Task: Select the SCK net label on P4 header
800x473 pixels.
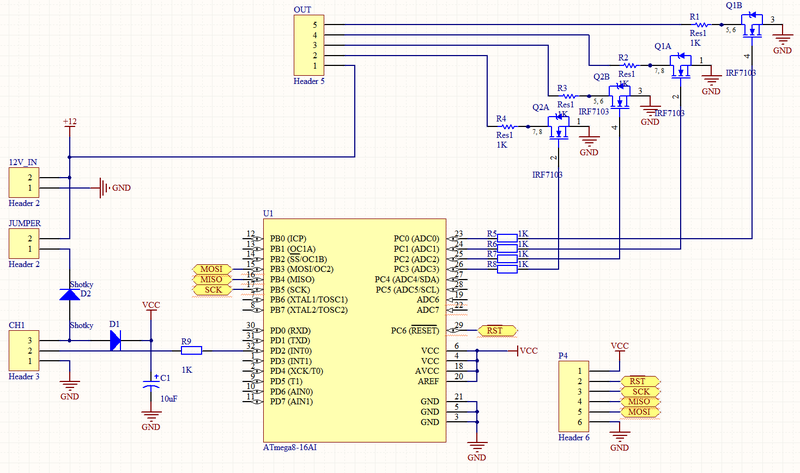Action: [x=640, y=391]
